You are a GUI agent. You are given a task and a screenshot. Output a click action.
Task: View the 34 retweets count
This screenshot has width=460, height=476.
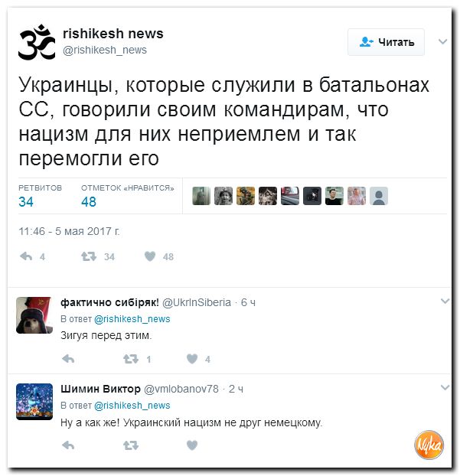[x=26, y=202]
